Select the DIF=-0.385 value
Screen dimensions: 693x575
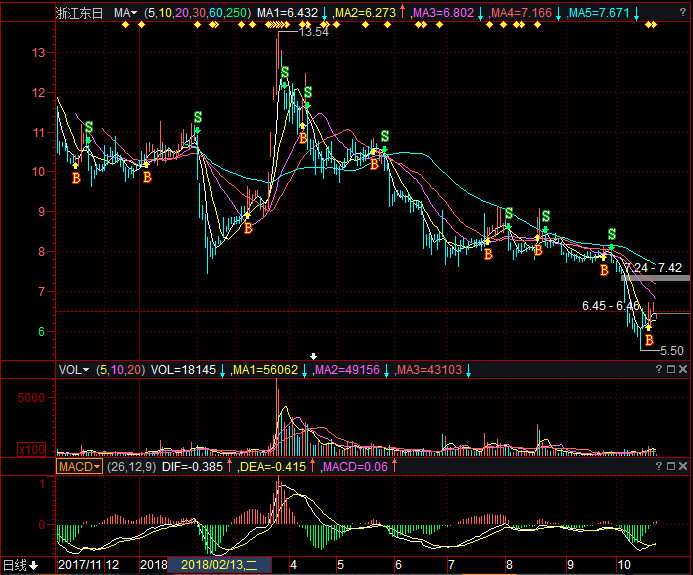pos(192,467)
